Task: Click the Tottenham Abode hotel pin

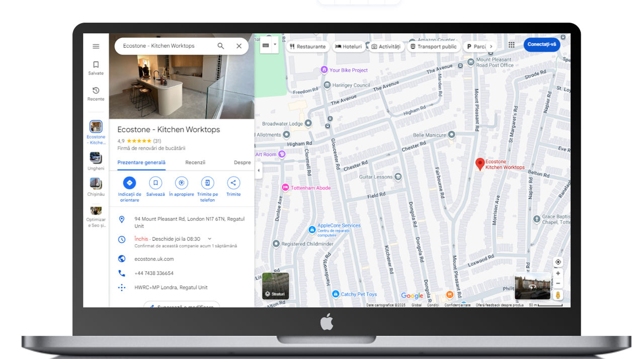Action: tap(285, 188)
